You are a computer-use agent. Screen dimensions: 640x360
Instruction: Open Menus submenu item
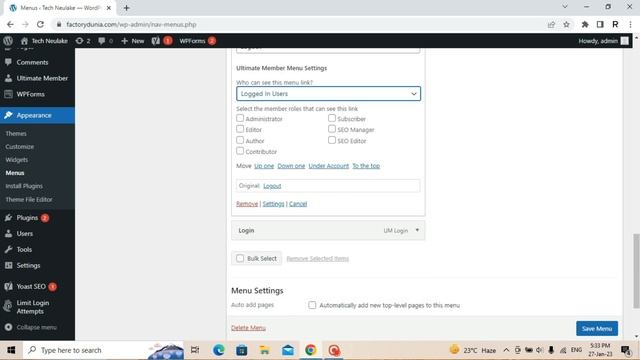coord(15,173)
